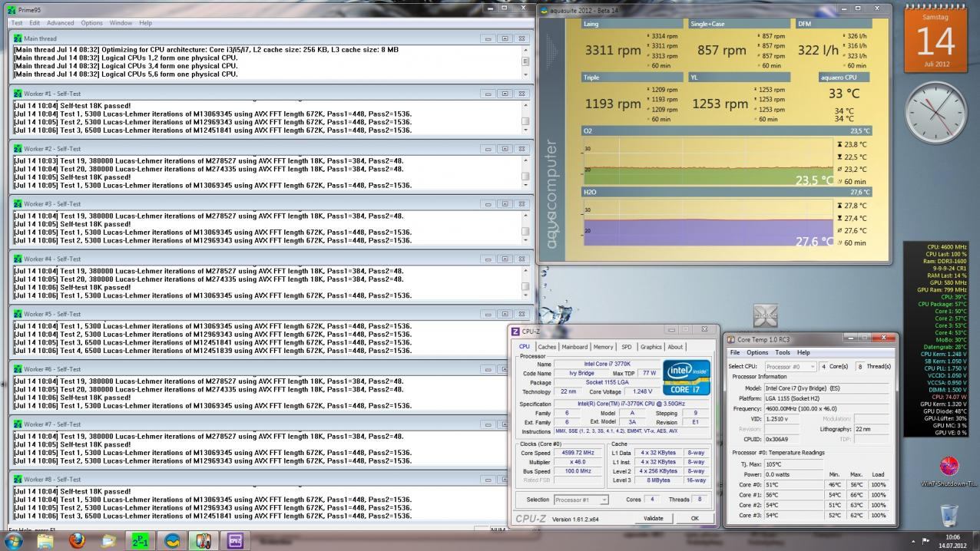The image size is (980, 551).
Task: Click the Main thread scrollbar up arrow
Action: pos(526,49)
